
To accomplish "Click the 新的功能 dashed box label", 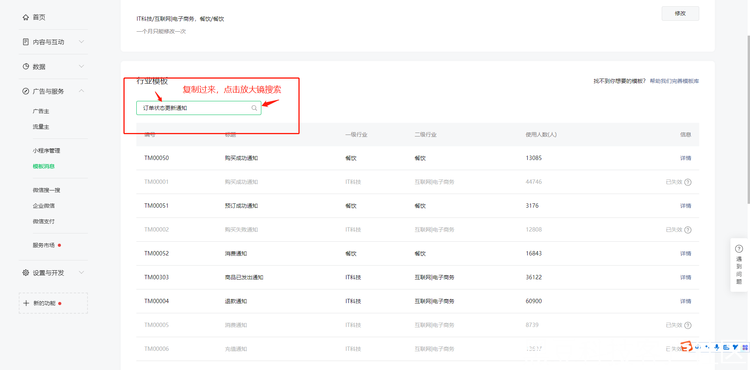I will pos(44,304).
